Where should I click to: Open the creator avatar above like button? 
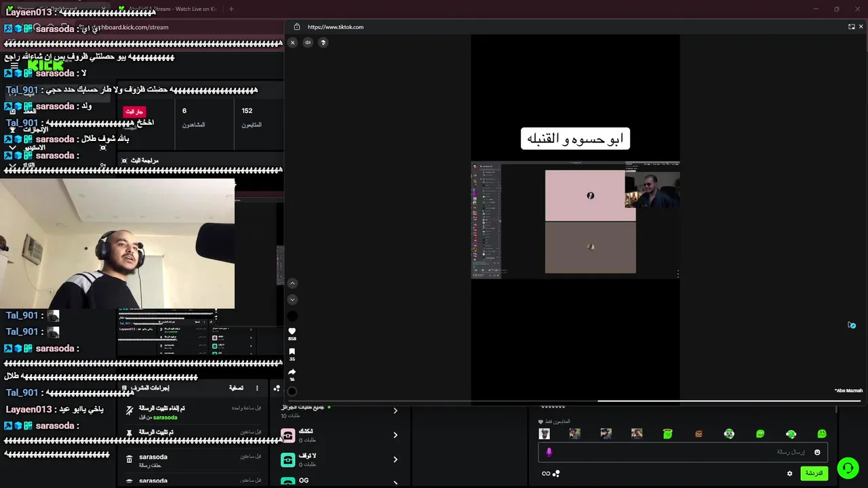tap(292, 316)
